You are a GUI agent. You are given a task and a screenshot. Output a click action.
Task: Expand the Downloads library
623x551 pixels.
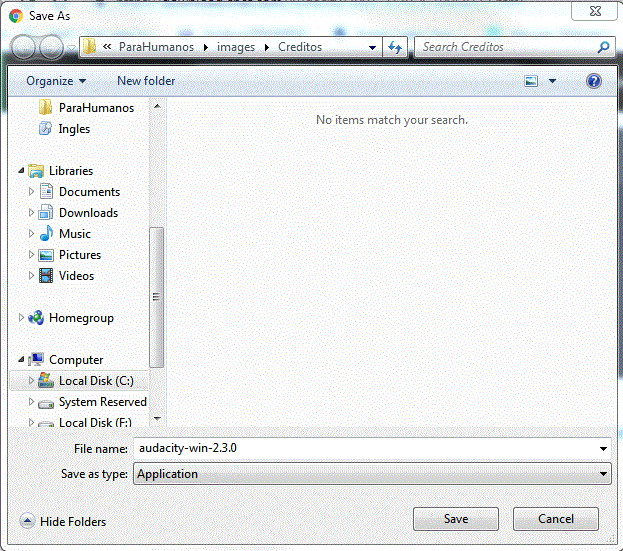point(31,213)
